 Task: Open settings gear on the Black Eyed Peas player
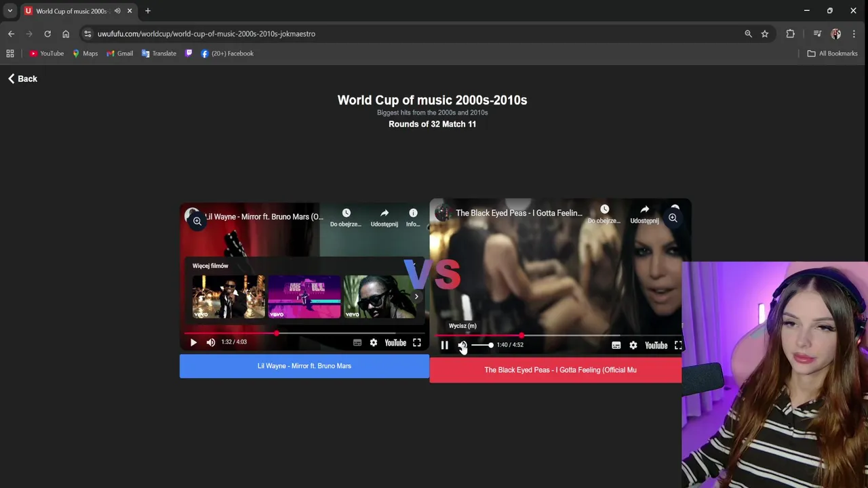[633, 346]
